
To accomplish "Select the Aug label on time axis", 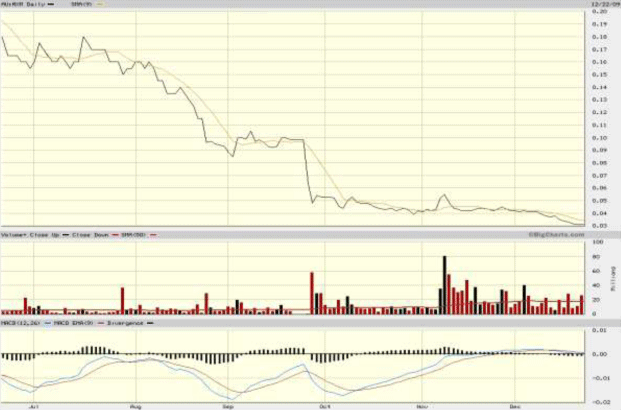I will pyautogui.click(x=136, y=407).
